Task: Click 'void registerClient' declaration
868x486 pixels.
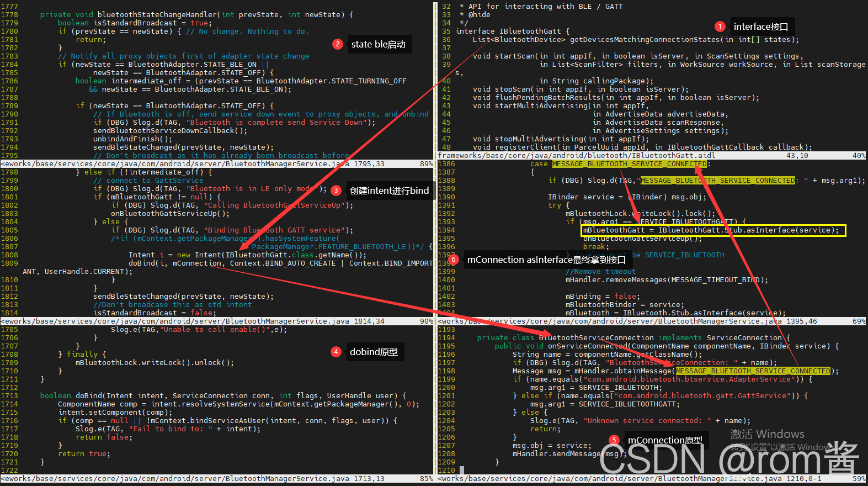Action: 642,147
